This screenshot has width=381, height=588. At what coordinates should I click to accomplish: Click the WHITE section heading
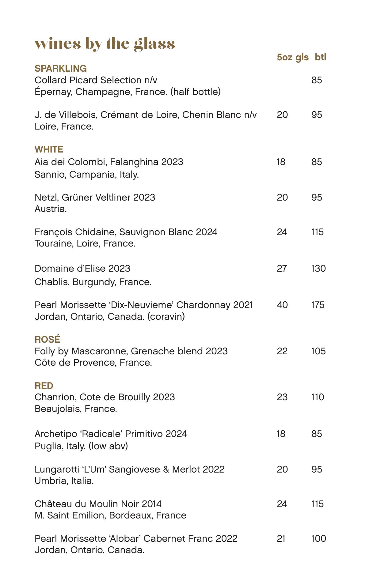coord(49,149)
